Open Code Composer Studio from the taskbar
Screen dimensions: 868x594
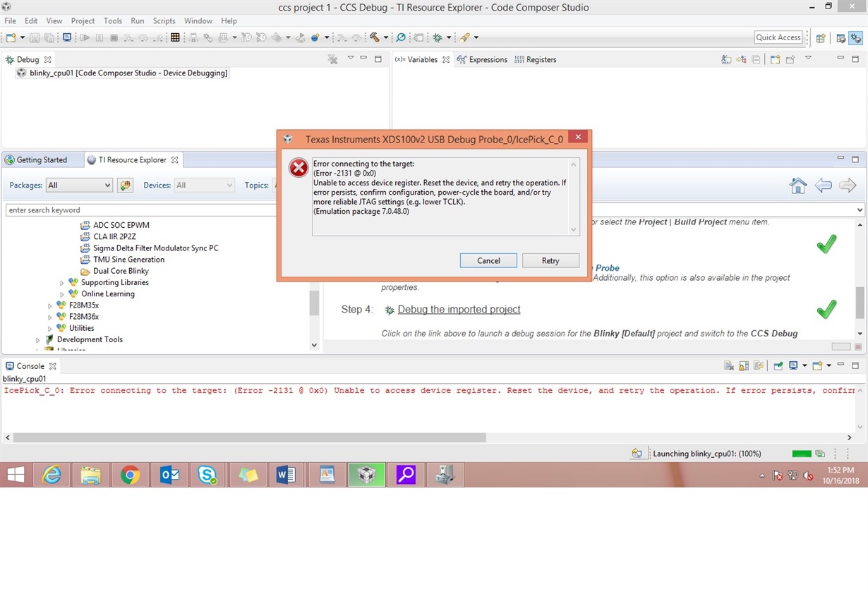coord(367,475)
